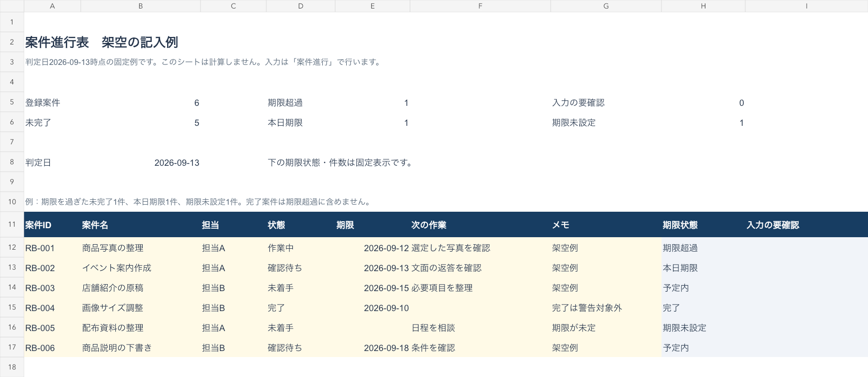The height and width of the screenshot is (377, 868).
Task: Click the 期限が未定 memo cell
Action: (x=606, y=328)
